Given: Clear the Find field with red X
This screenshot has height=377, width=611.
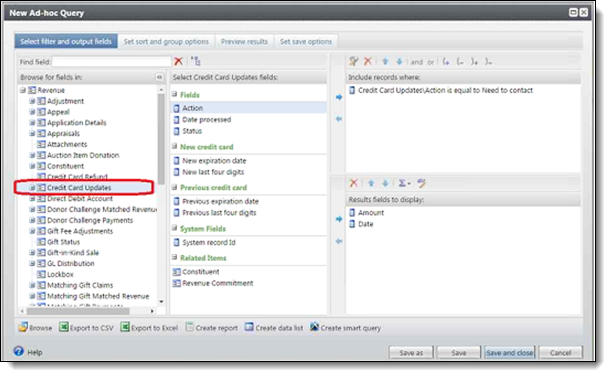Looking at the screenshot, I should coord(178,61).
